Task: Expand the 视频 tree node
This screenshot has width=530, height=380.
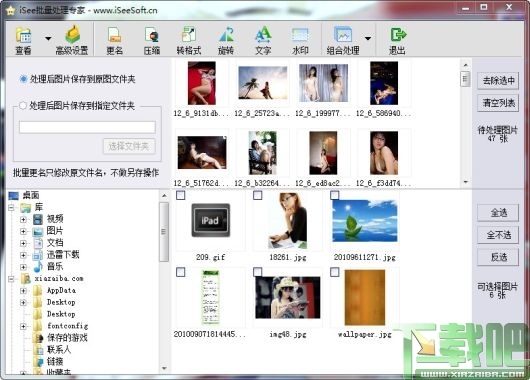Action: tap(23, 219)
